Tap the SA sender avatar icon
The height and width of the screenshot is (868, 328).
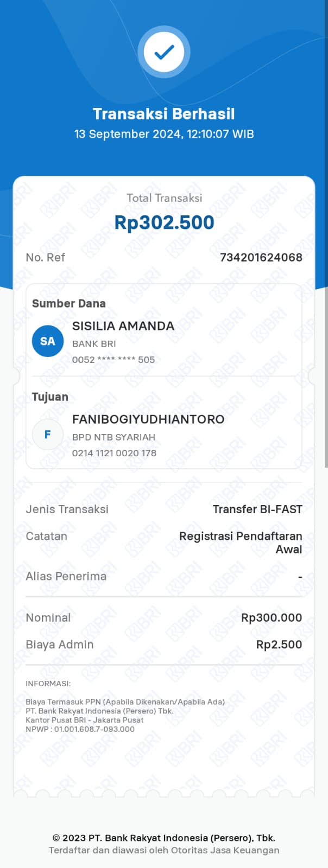point(48,341)
